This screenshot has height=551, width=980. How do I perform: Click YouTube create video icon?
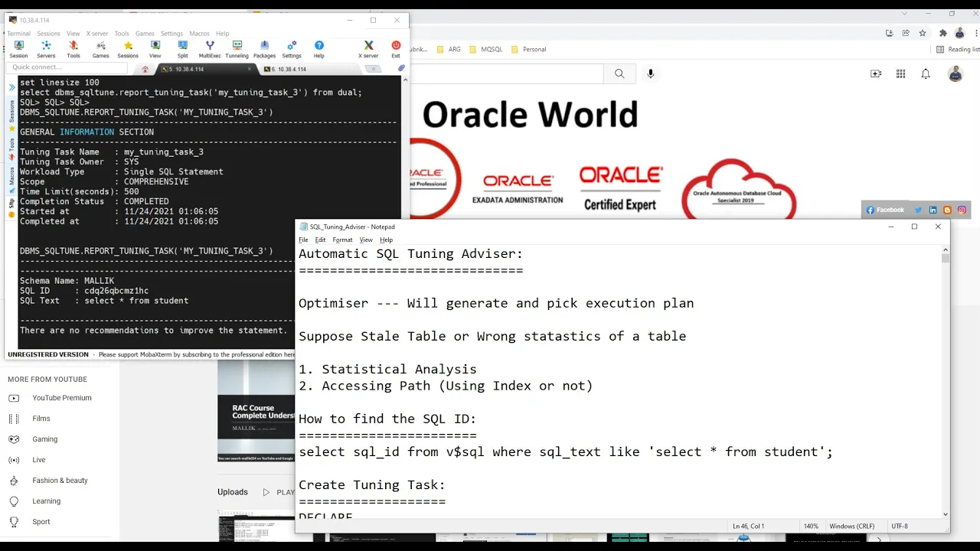pos(876,73)
